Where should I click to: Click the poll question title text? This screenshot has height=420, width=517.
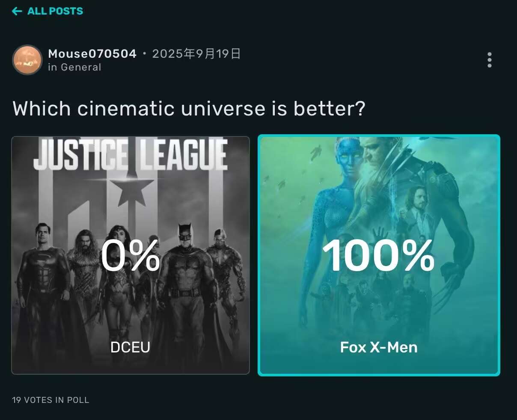pyautogui.click(x=189, y=109)
